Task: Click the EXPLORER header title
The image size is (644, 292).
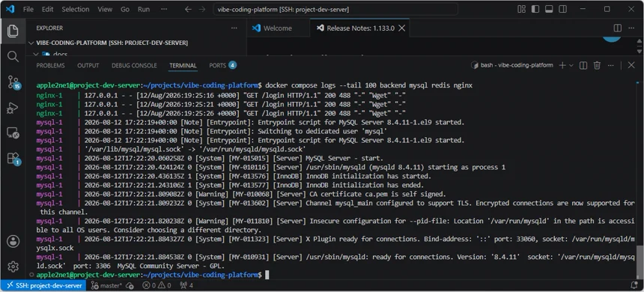Action: point(49,28)
